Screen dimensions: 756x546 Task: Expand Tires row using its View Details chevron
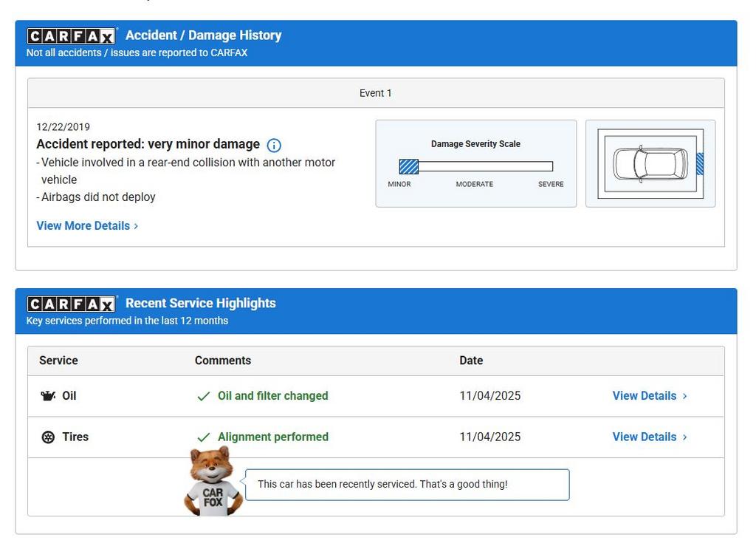685,437
